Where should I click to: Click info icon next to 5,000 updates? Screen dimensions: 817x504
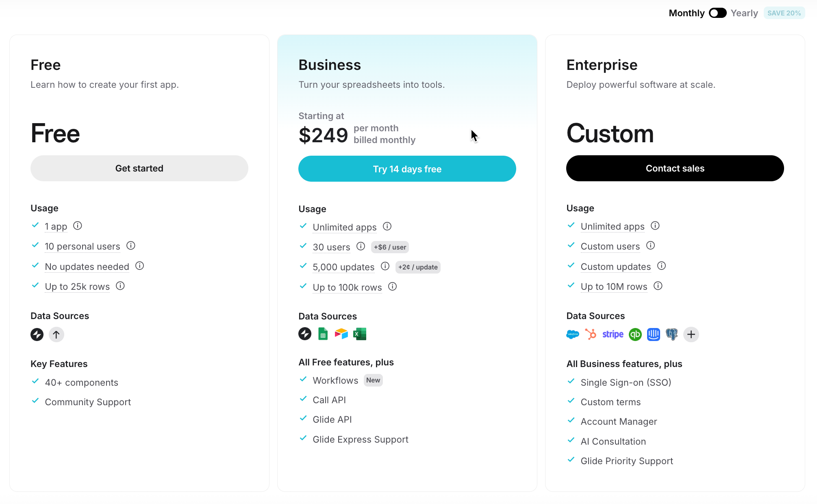coord(385,266)
